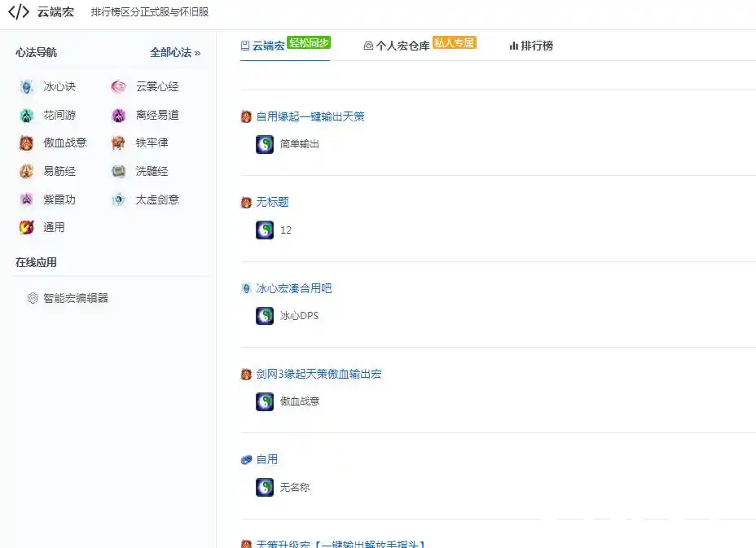Open 自用缘起一键输出天策 macro post
The height and width of the screenshot is (548, 756).
(x=310, y=116)
